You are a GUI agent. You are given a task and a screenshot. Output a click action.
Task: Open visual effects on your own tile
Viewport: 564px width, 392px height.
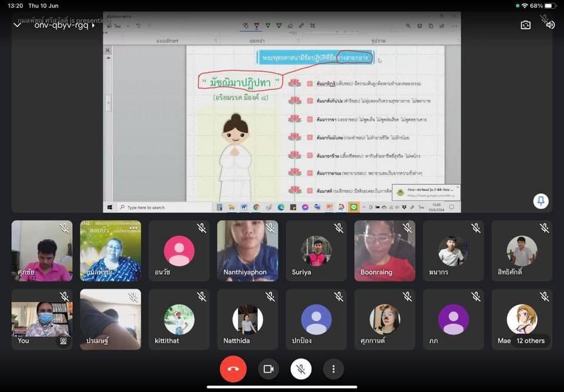[63, 340]
